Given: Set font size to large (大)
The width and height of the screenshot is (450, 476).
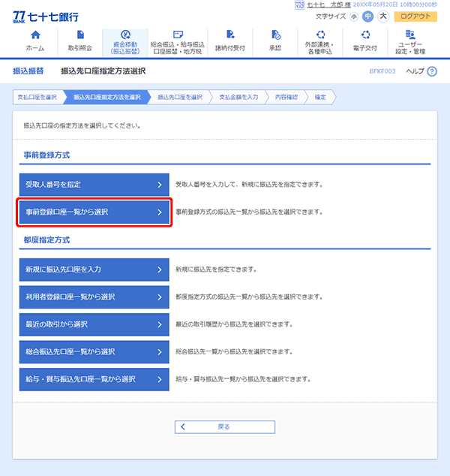Looking at the screenshot, I should click(x=382, y=16).
